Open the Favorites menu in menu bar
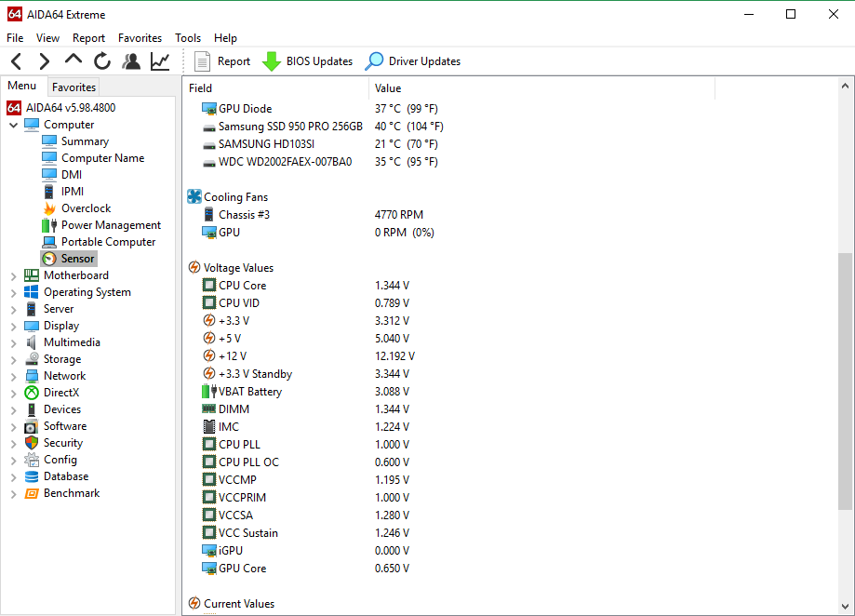 [x=140, y=37]
